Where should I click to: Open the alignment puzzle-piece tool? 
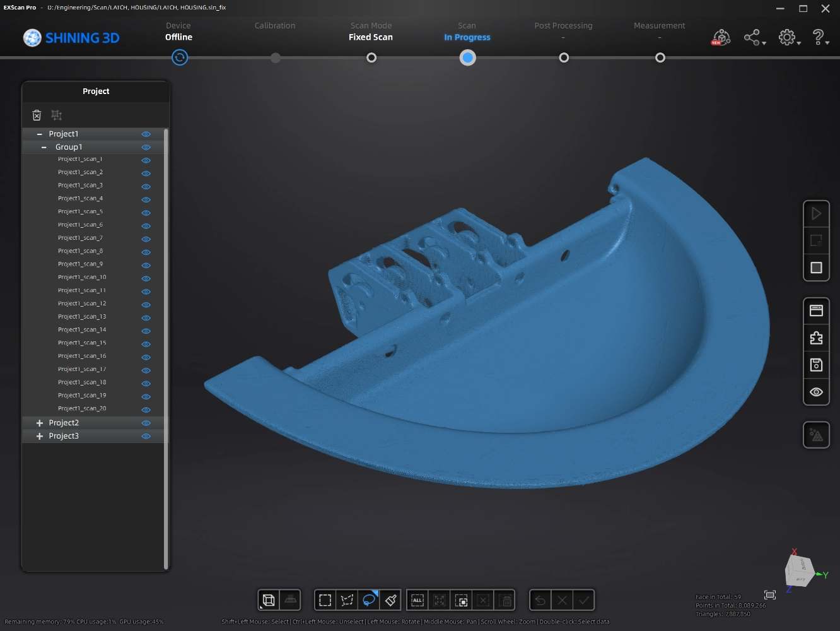click(x=816, y=338)
